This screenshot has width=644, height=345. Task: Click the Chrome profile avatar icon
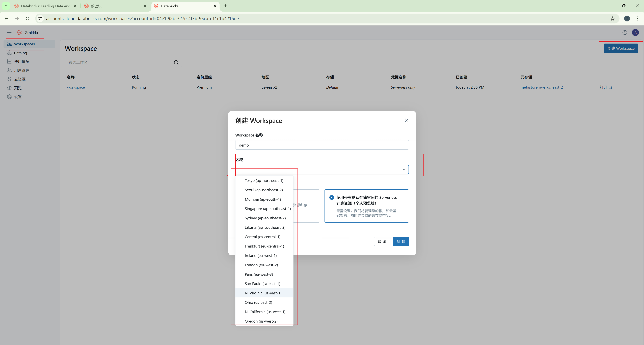627,18
